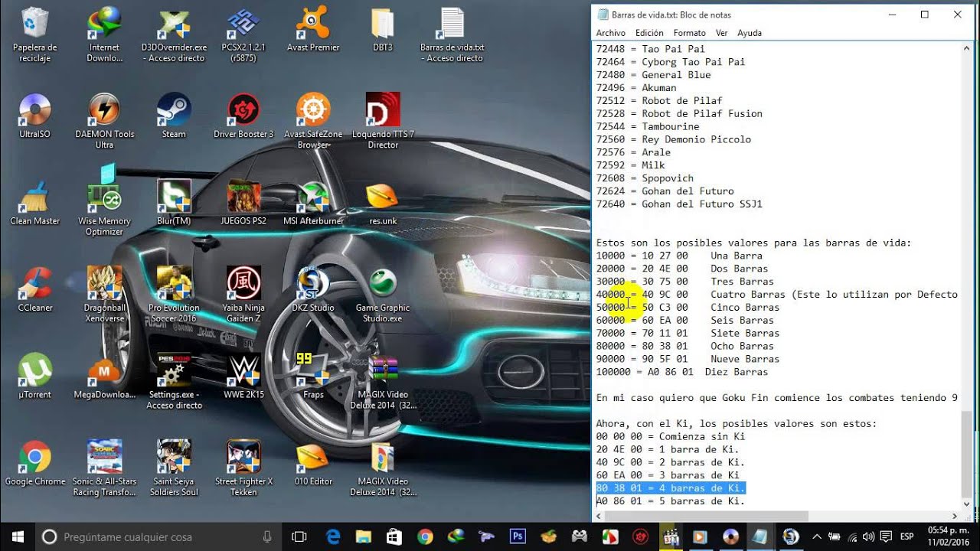Click the Notepad horizontal scrollbar thumb
980x551 pixels.
point(707,516)
